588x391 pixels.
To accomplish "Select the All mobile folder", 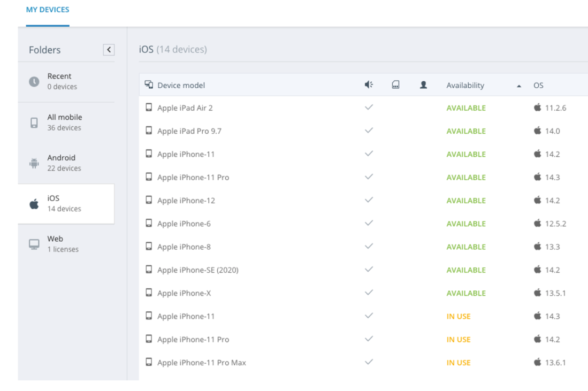I will click(65, 122).
